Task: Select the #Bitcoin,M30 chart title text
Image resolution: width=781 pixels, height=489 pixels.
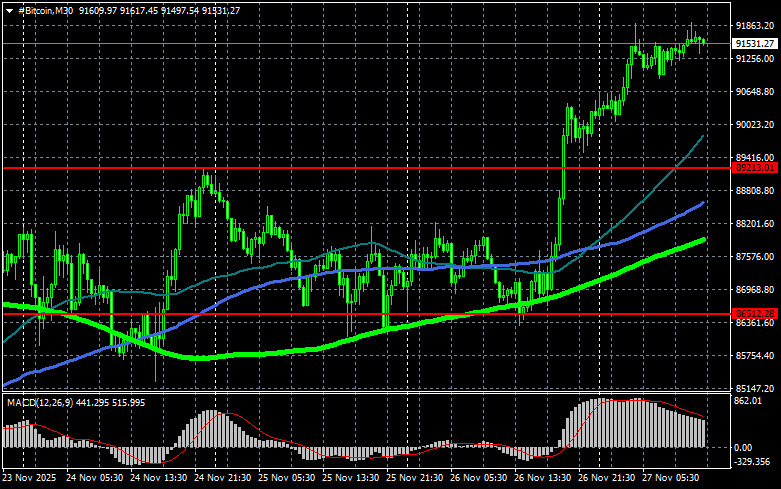Action: point(45,10)
